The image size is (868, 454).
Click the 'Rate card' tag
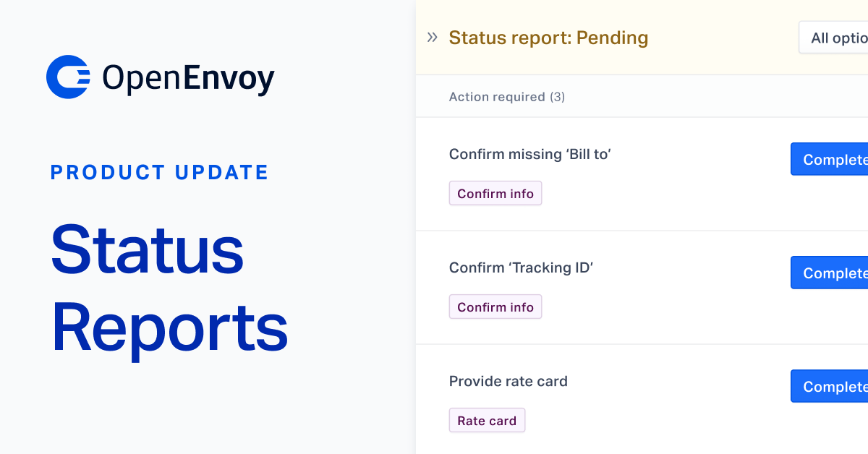pos(487,420)
